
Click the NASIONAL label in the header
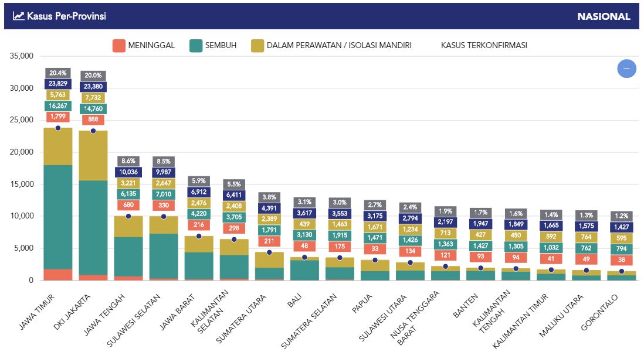(x=604, y=16)
